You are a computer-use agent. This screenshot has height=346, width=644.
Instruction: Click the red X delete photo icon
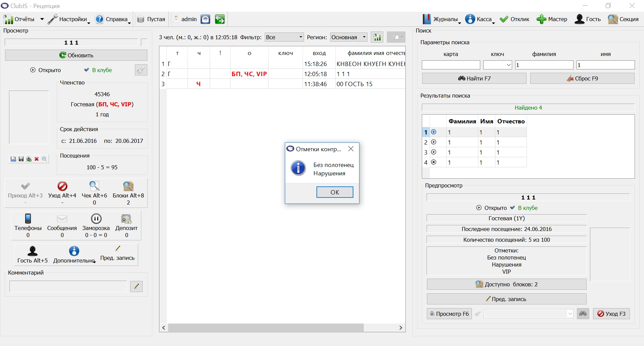pos(37,159)
